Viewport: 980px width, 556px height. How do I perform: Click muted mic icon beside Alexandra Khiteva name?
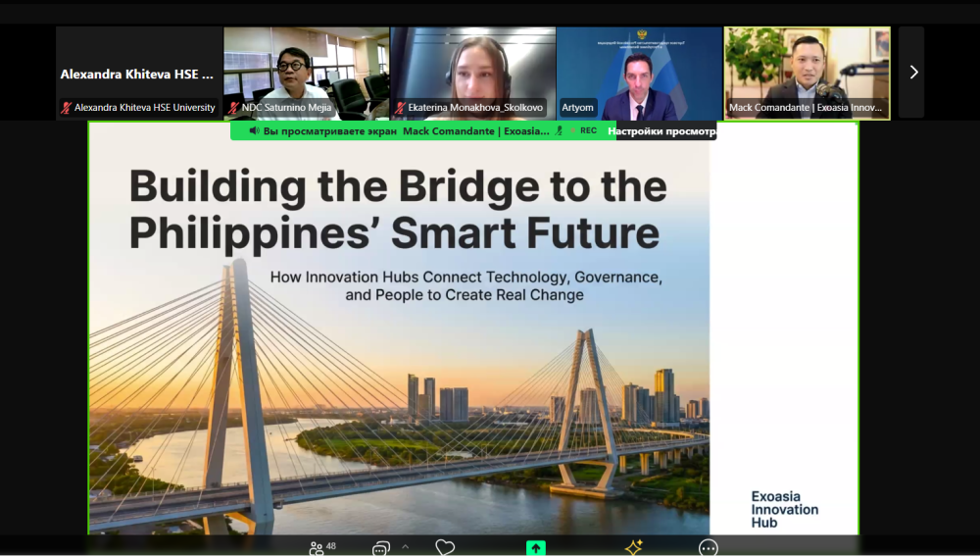click(67, 108)
